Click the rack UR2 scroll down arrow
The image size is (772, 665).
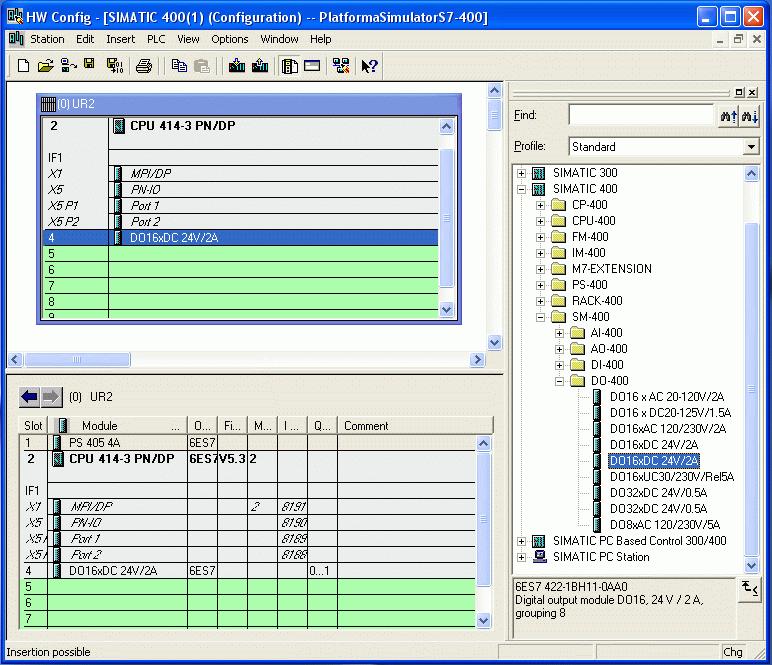point(447,310)
